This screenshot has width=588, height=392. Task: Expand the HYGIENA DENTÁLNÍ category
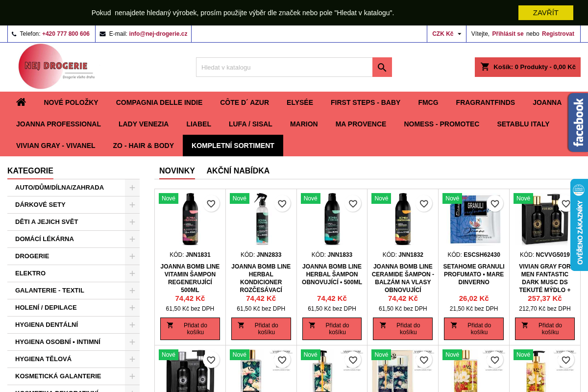pos(132,325)
